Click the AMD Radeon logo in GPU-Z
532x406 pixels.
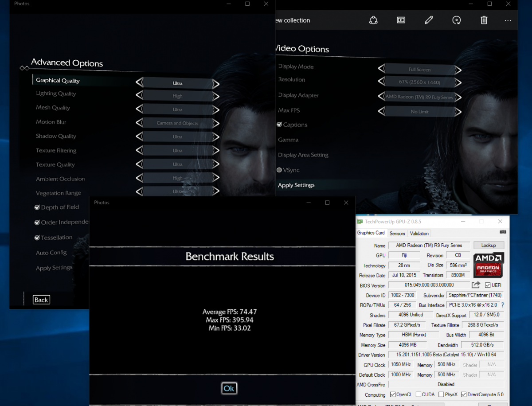click(x=489, y=265)
